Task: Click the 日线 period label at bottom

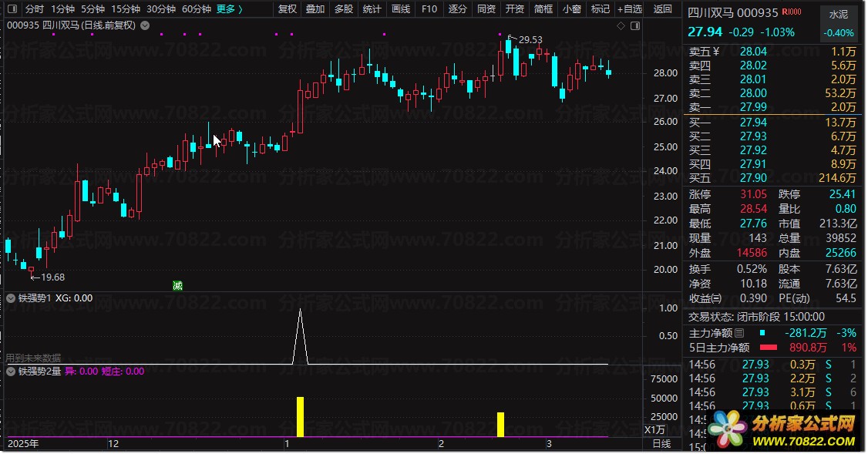Action: pos(661,444)
